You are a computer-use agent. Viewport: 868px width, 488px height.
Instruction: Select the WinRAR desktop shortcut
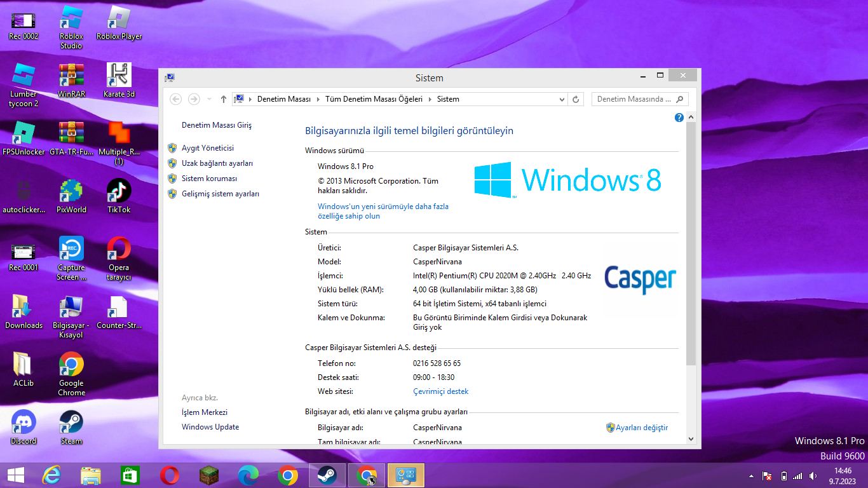coord(71,80)
